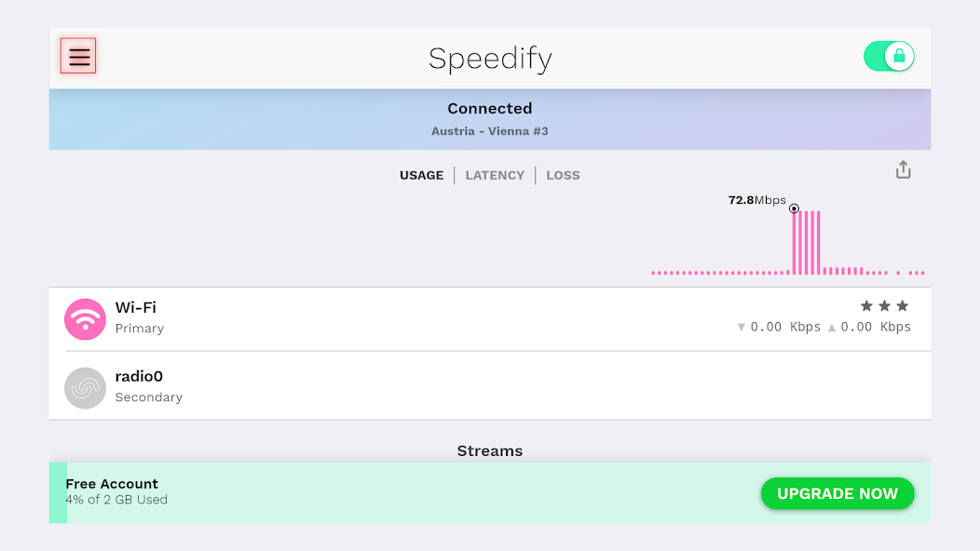The width and height of the screenshot is (980, 551).
Task: Click the 72.8Mbps peak marker on the graph
Action: click(794, 208)
